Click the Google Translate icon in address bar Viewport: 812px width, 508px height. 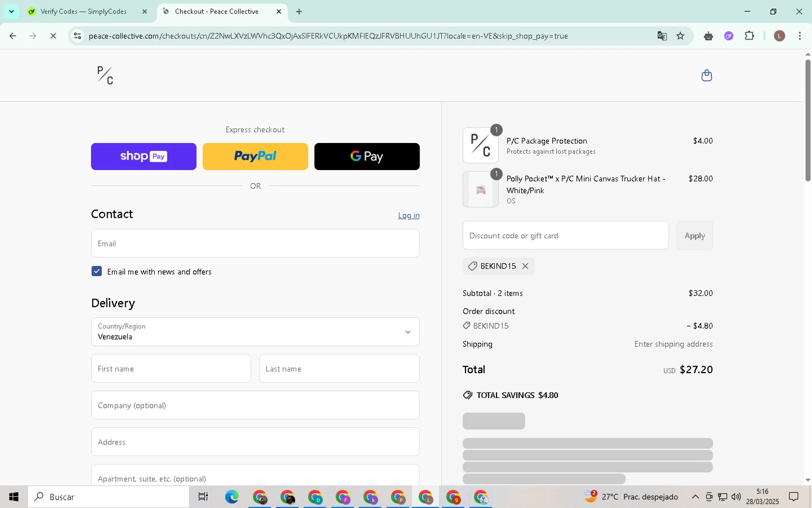662,36
